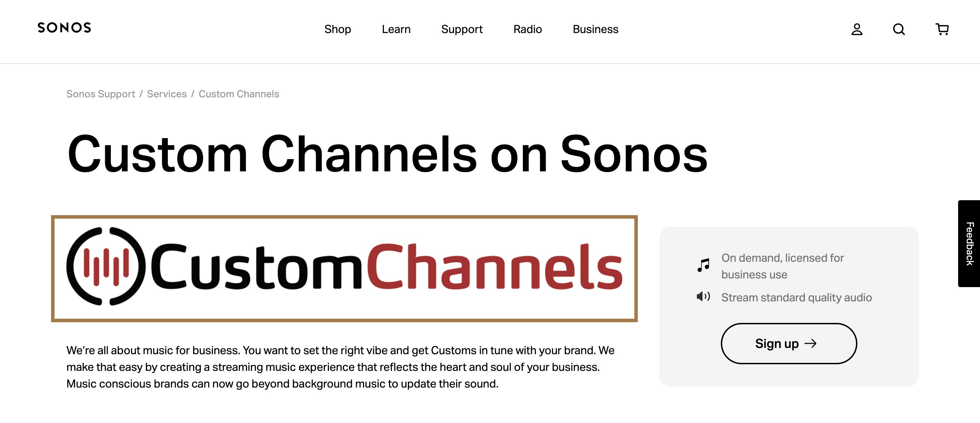Click the speaker audio quality icon

click(703, 296)
